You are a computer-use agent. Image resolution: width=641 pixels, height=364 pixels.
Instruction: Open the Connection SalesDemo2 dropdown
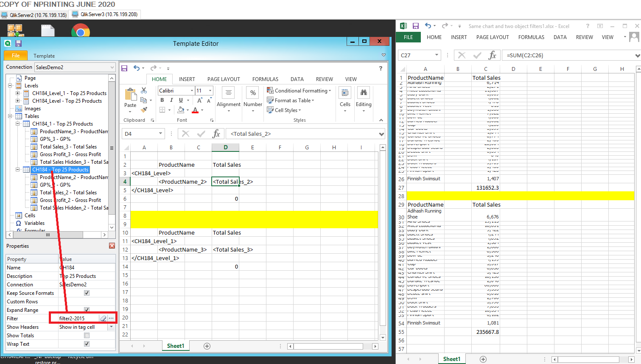[x=112, y=67]
